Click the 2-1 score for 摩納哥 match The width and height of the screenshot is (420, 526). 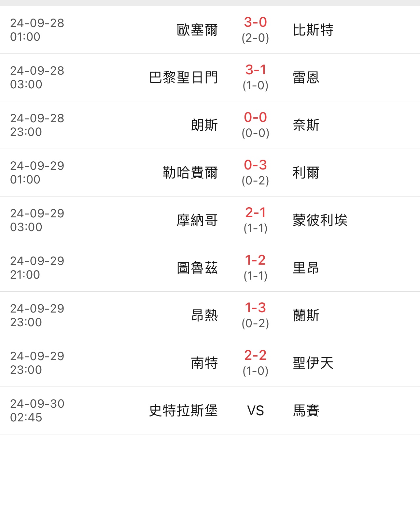[255, 213]
